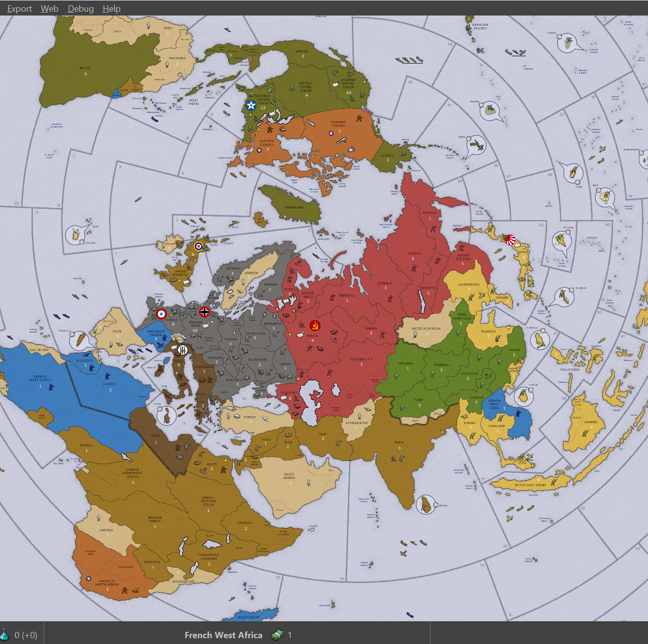The image size is (648, 644).
Task: Click the British roundel on United Kingdom
Action: coord(199,246)
